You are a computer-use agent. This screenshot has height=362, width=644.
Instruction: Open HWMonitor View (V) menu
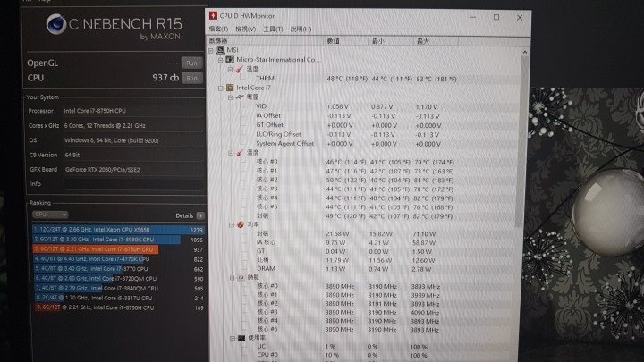[245, 29]
